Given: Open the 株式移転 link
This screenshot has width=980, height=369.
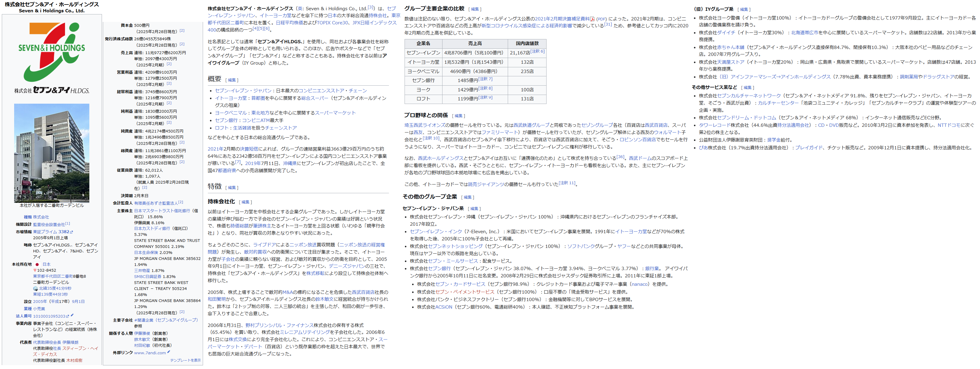Looking at the screenshot, I should (x=316, y=274).
